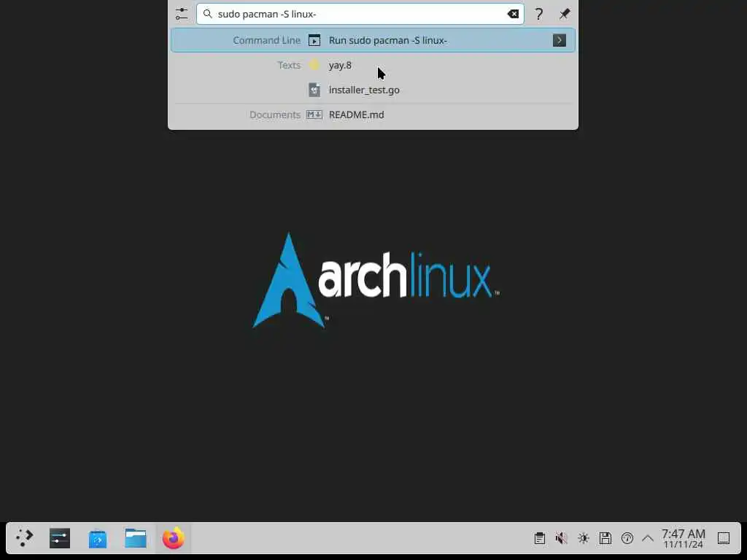Expand hidden system tray icons
The height and width of the screenshot is (560, 747).
pyautogui.click(x=648, y=539)
